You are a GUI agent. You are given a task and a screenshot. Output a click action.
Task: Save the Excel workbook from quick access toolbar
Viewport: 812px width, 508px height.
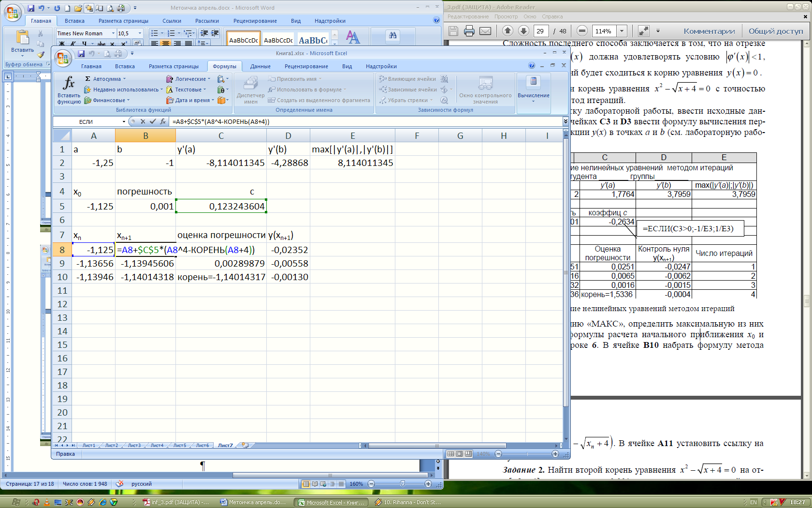tap(81, 54)
